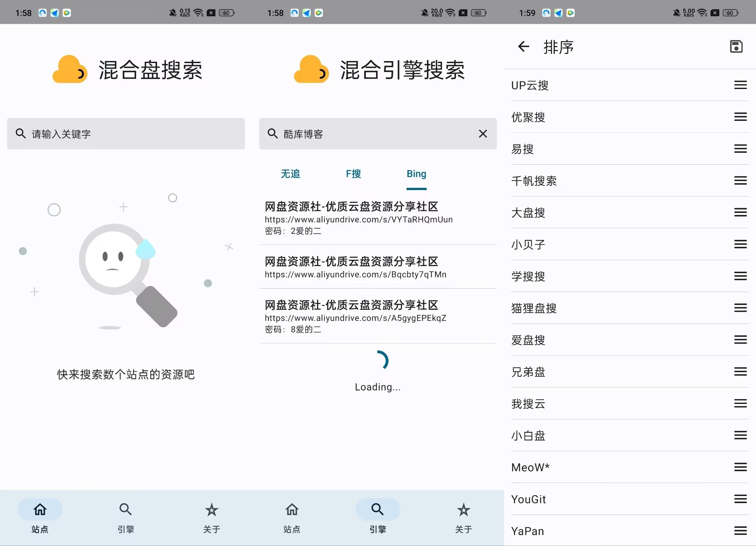Switch to the Bing results tab
This screenshot has height=546, width=756.
point(416,174)
